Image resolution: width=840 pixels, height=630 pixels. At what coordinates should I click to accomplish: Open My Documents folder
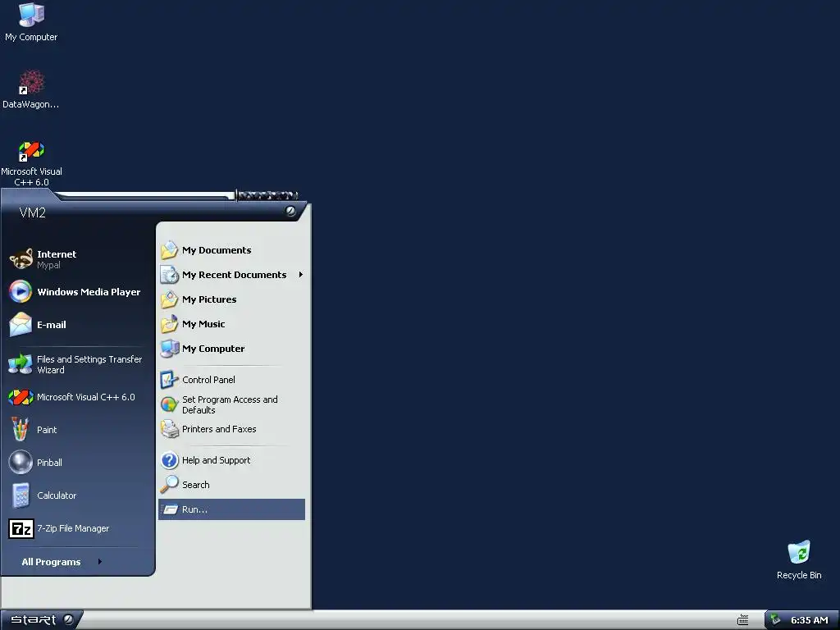click(231, 250)
